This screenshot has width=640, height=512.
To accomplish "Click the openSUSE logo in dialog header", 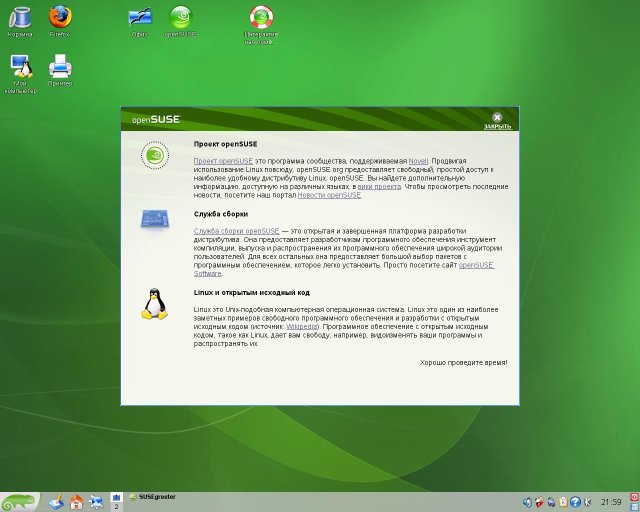I will click(156, 119).
